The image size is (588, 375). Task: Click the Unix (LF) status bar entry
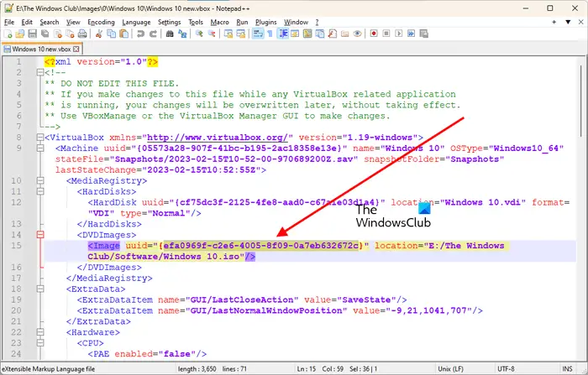click(450, 369)
